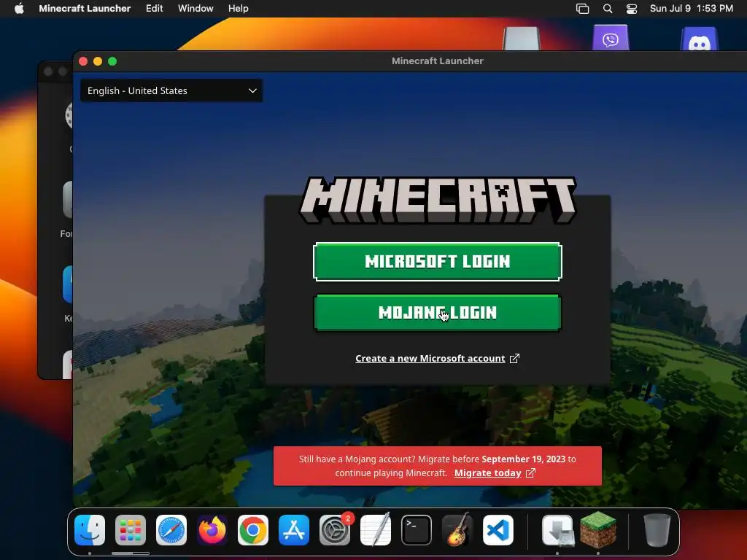Screen dimensions: 747x560
Task: Click the September 19, 2023 deadline text
Action: (x=523, y=459)
